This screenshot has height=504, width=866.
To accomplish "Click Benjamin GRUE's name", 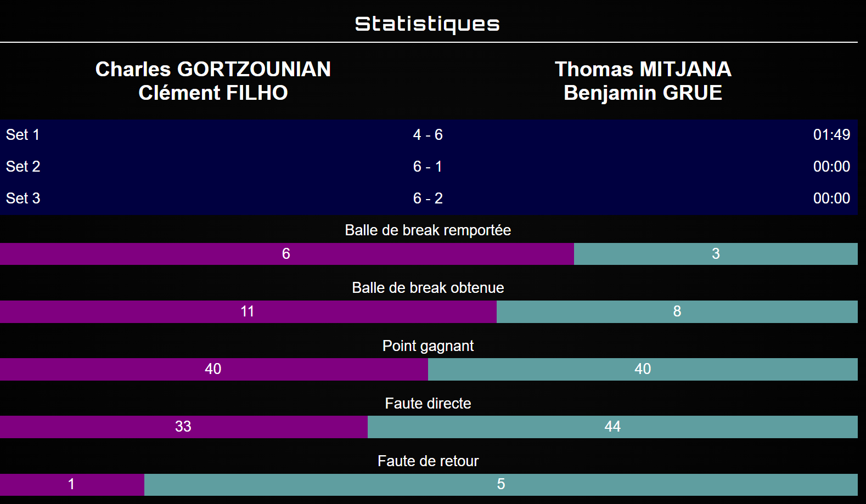I will 643,93.
